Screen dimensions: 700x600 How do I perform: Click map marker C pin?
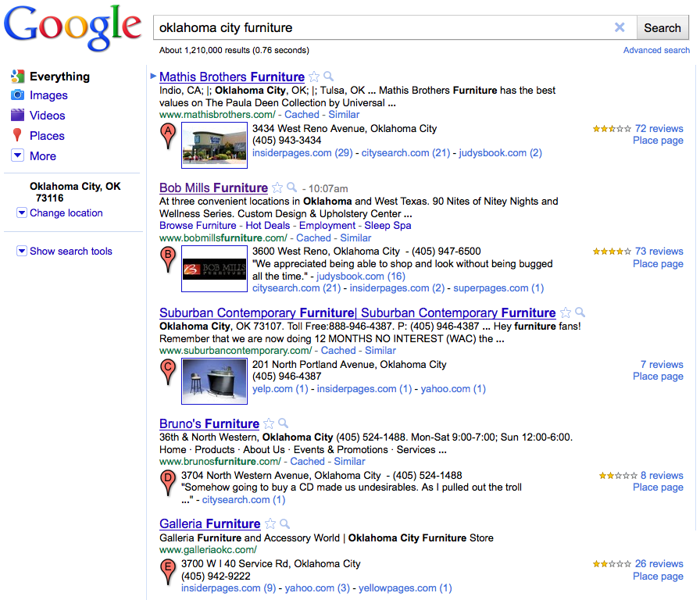click(167, 370)
